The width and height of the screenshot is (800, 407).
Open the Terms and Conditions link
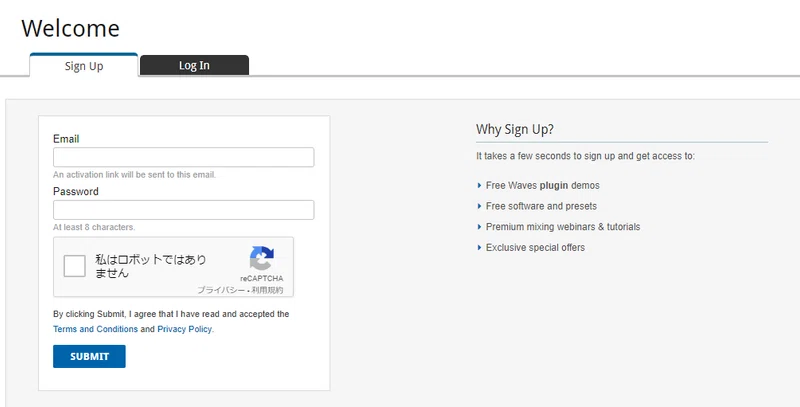(x=95, y=329)
